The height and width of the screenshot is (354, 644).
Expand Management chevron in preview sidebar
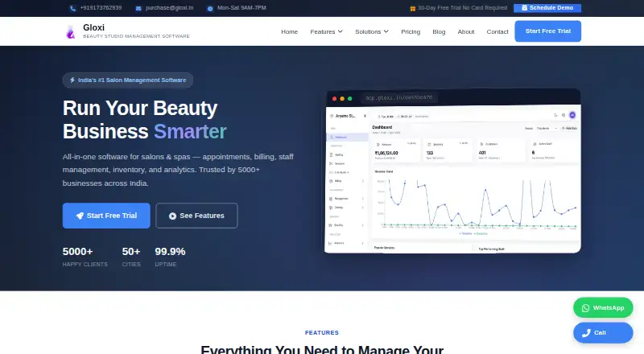pyautogui.click(x=363, y=199)
